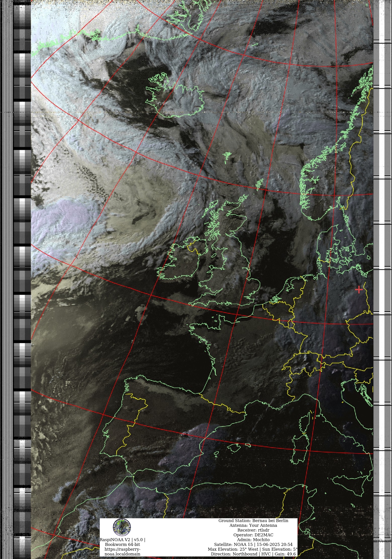Select the 'Direction: Northbound | HVC | Gain' line
The width and height of the screenshot is (392, 559).
(253, 554)
